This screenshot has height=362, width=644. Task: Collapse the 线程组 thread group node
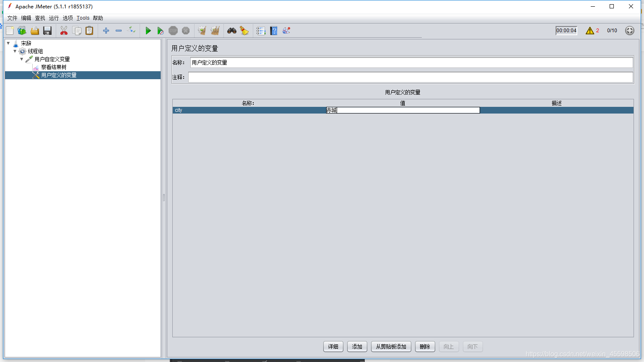(x=15, y=51)
